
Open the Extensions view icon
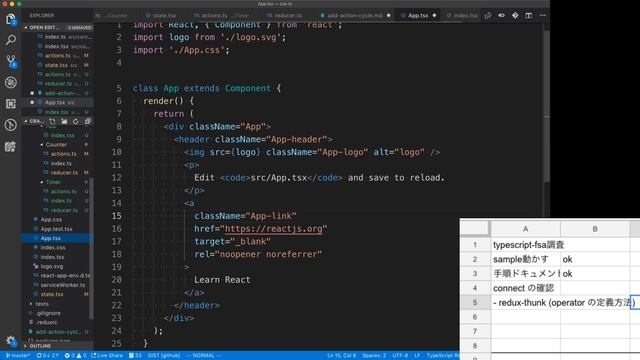point(11,104)
